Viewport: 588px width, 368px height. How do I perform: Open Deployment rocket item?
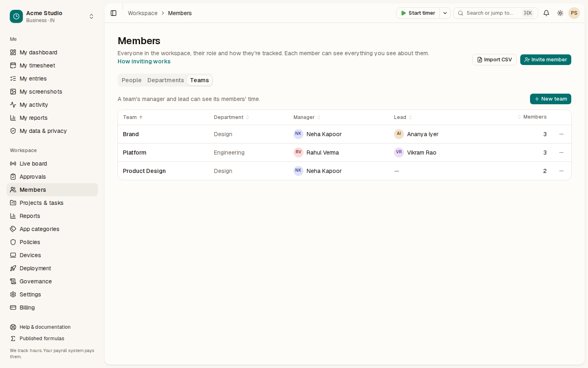(52, 268)
